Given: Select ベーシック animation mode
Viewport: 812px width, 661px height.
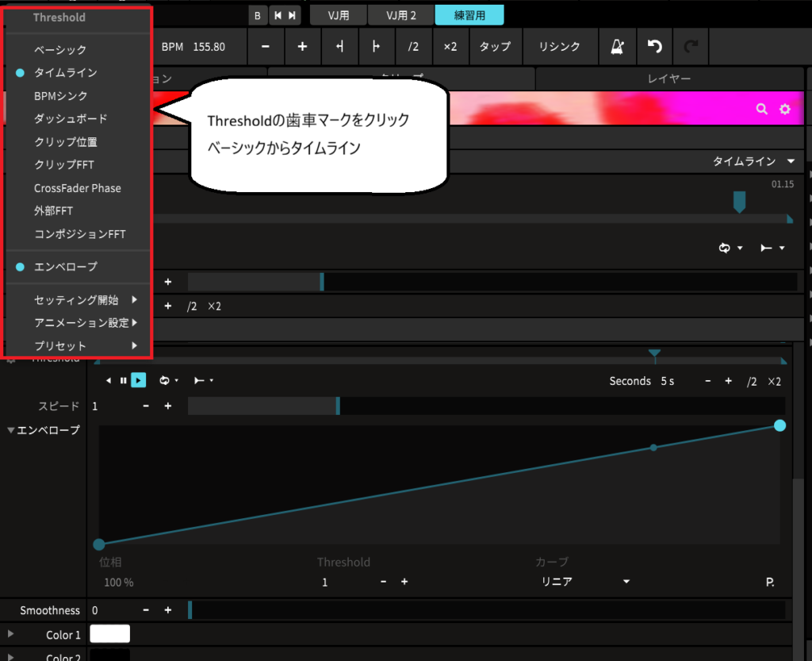Looking at the screenshot, I should tap(60, 50).
